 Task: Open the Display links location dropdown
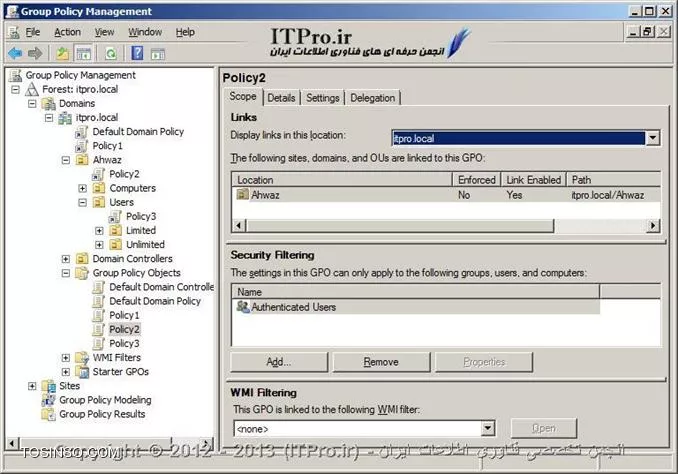point(652,138)
